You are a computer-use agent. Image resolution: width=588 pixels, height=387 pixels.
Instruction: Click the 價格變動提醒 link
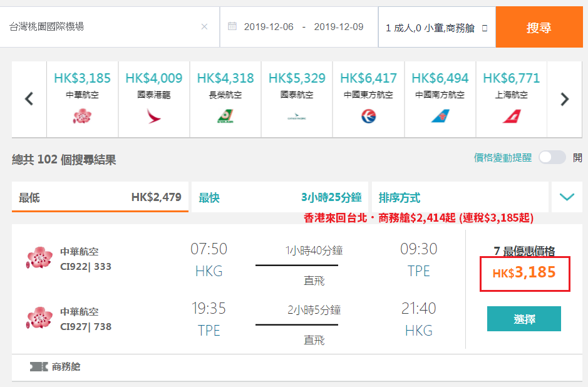(x=502, y=158)
